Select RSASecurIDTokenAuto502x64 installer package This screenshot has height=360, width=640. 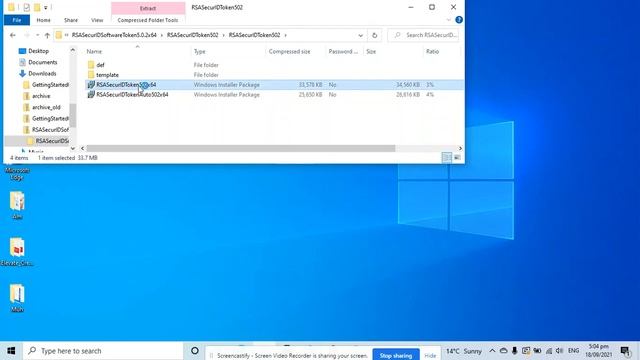[x=132, y=94]
